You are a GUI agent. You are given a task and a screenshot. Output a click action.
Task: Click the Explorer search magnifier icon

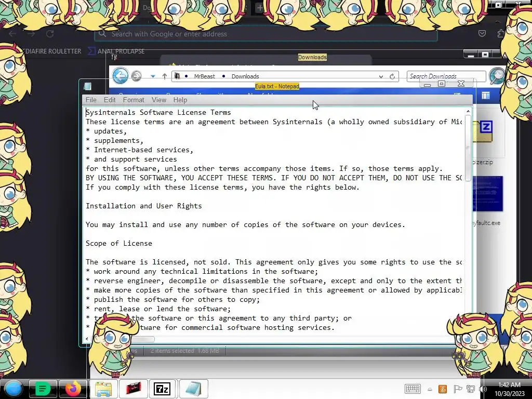tap(497, 76)
